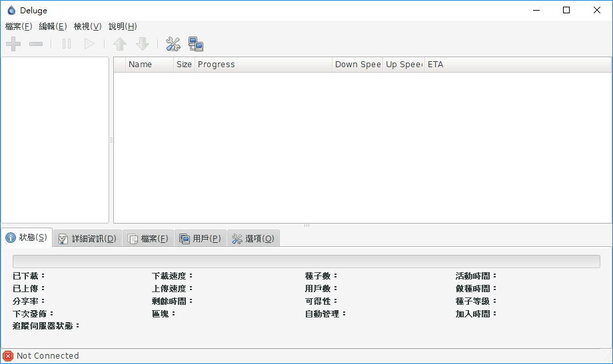Click the 下次發佈 label

(x=33, y=313)
